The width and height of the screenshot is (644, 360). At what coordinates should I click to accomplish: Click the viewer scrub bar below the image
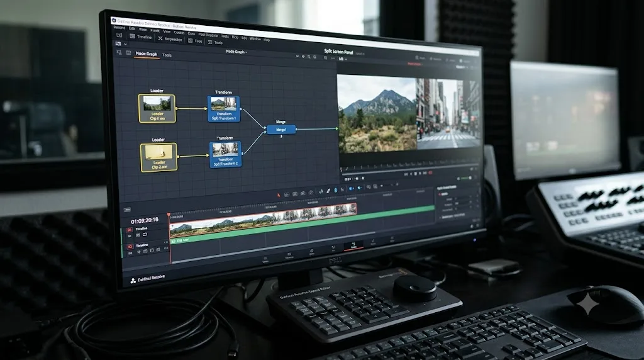pyautogui.click(x=410, y=169)
